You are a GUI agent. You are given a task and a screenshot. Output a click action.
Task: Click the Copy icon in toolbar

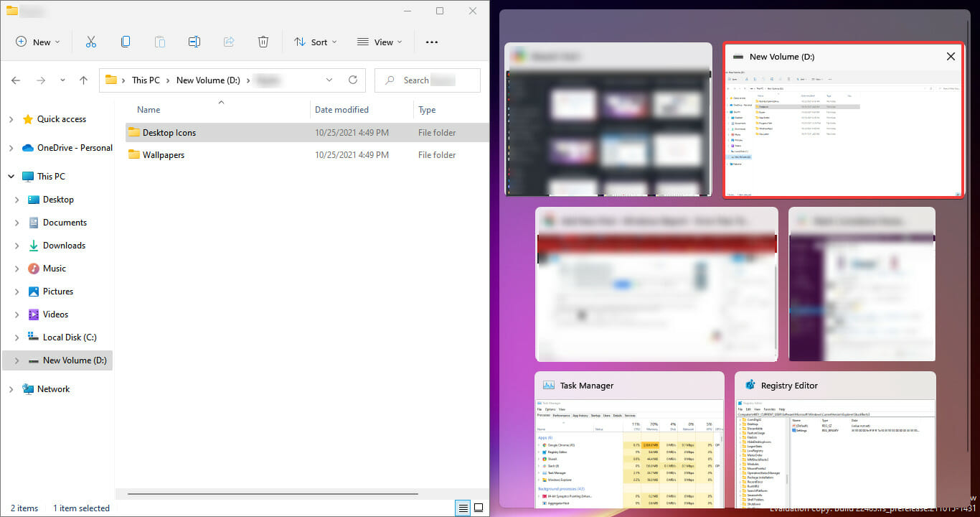click(126, 42)
